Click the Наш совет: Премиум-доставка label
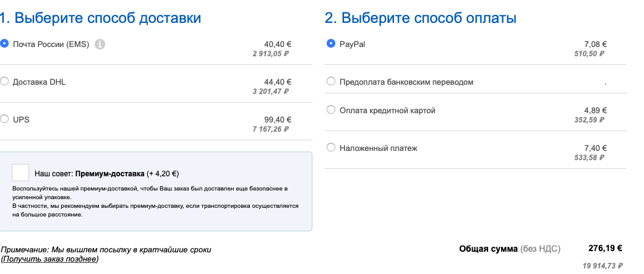Screen dimensions: 644x274 click(x=107, y=174)
